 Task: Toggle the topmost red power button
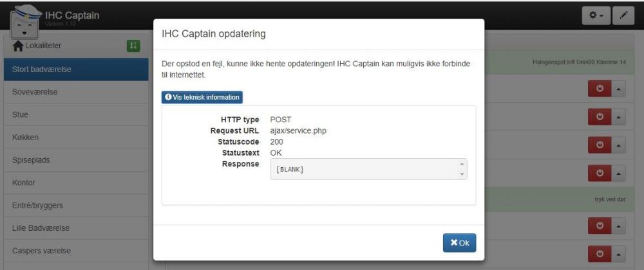[x=600, y=89]
